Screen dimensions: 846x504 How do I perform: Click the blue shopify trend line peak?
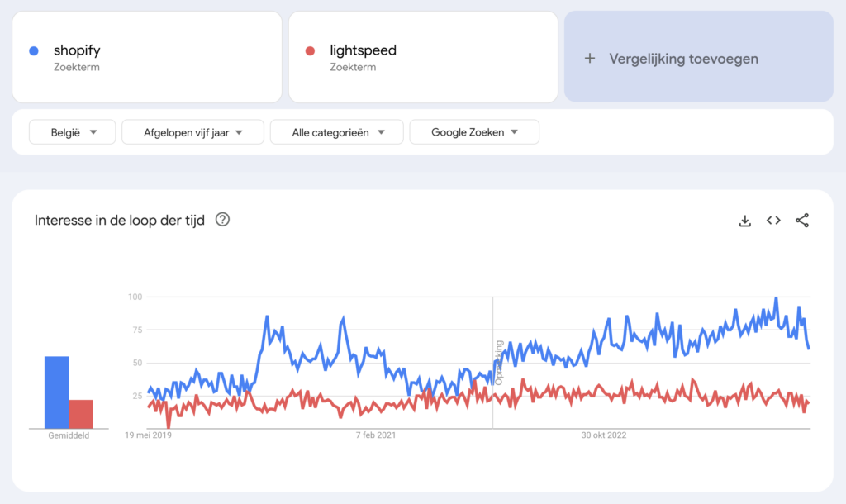point(777,296)
